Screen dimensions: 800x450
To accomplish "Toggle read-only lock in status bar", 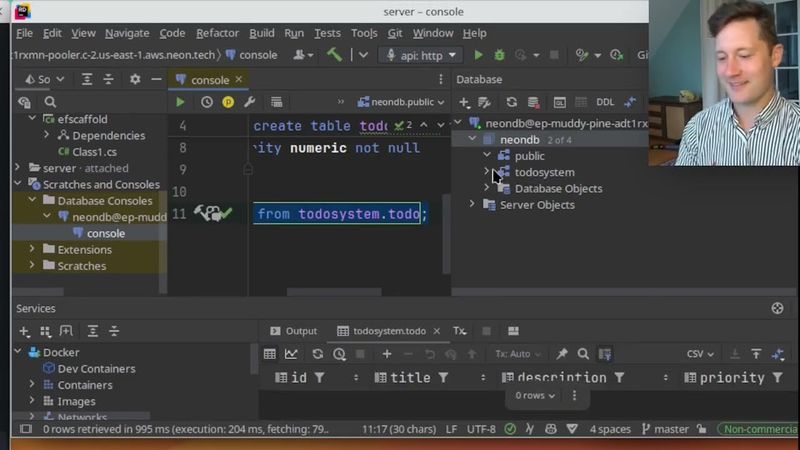I will 703,429.
